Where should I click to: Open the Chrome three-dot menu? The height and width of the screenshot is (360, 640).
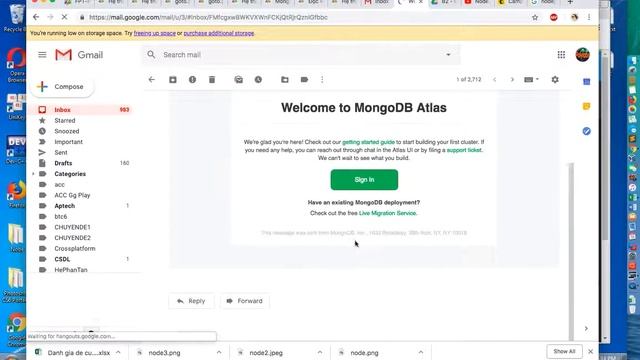[589, 17]
